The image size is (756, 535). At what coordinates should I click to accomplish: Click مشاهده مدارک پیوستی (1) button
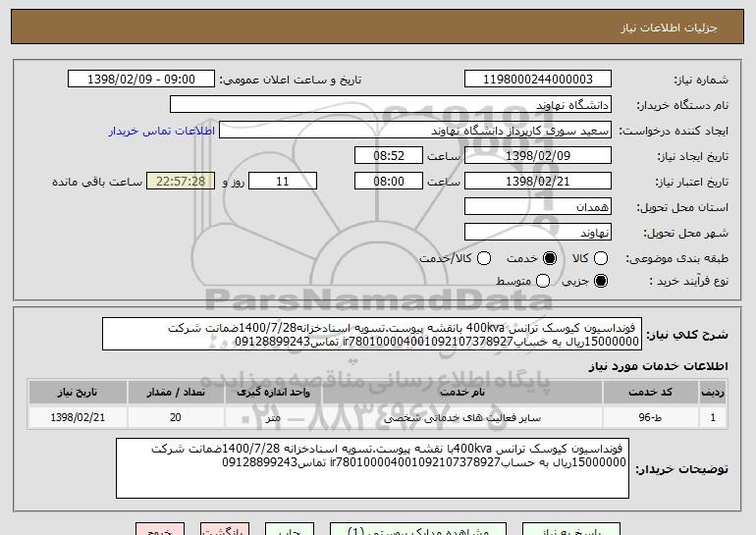(418, 529)
